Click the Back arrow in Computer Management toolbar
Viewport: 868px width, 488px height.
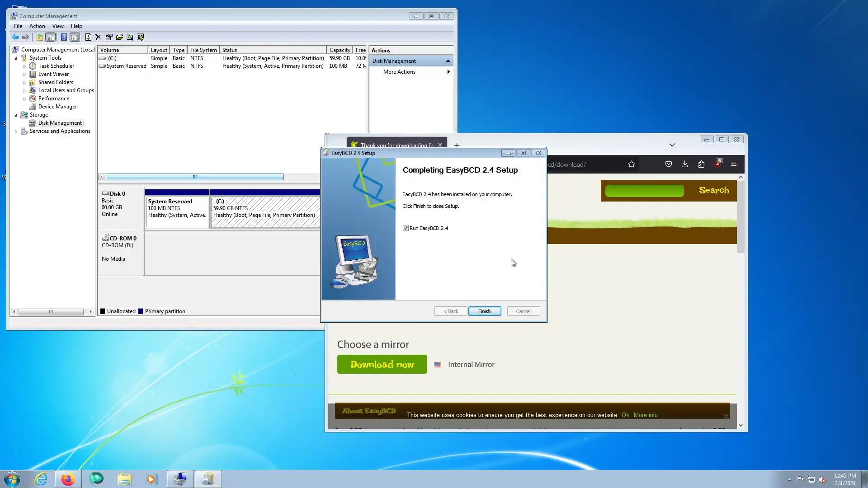[x=15, y=38]
